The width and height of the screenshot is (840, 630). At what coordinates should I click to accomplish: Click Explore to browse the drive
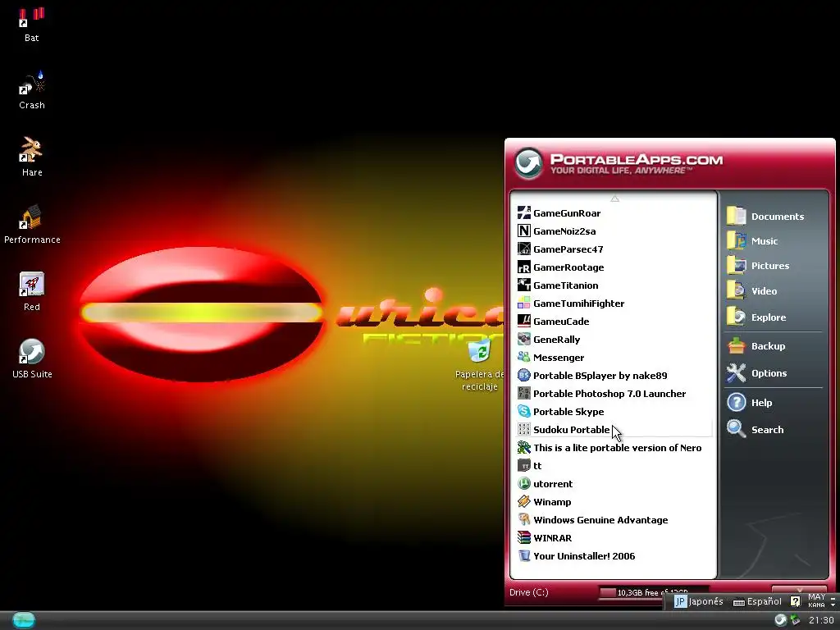(x=756, y=317)
